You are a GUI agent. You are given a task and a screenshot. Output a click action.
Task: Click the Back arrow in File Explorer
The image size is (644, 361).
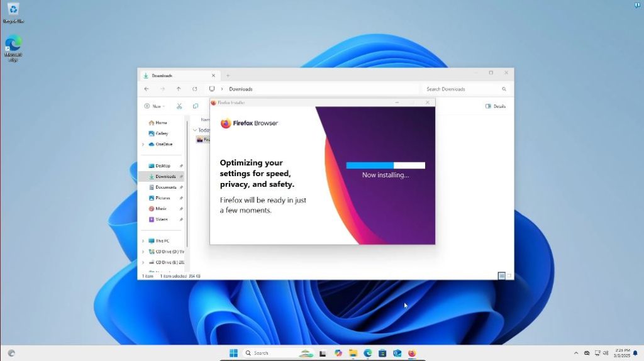(147, 89)
